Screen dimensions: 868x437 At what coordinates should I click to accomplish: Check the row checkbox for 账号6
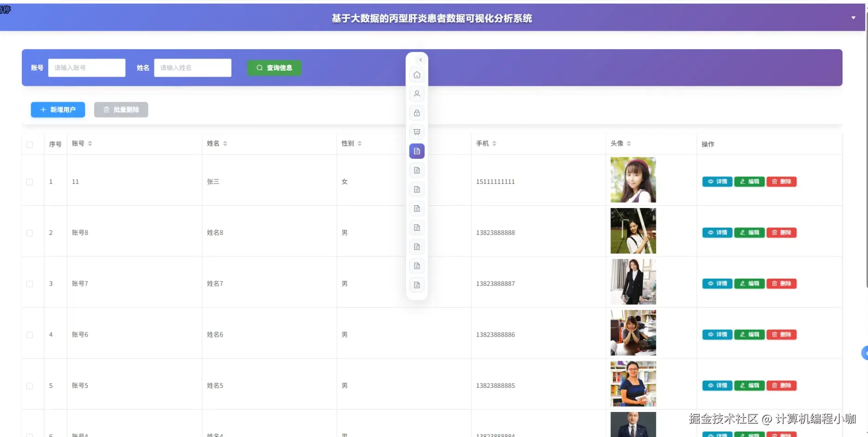coord(30,335)
